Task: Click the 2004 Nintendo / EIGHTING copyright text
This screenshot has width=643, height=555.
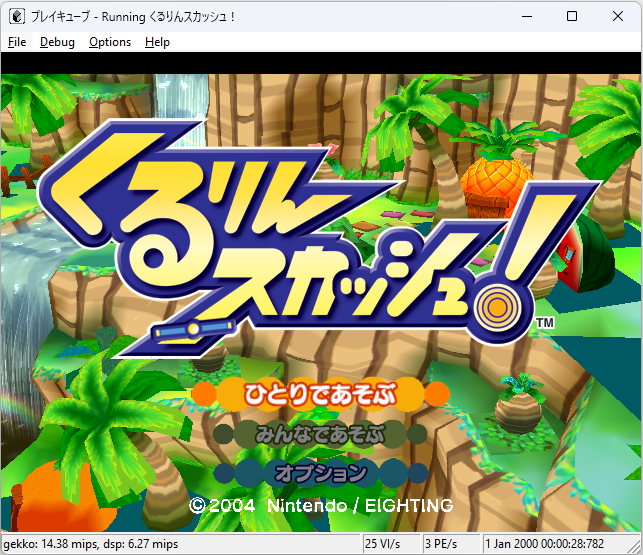Action: [321, 505]
